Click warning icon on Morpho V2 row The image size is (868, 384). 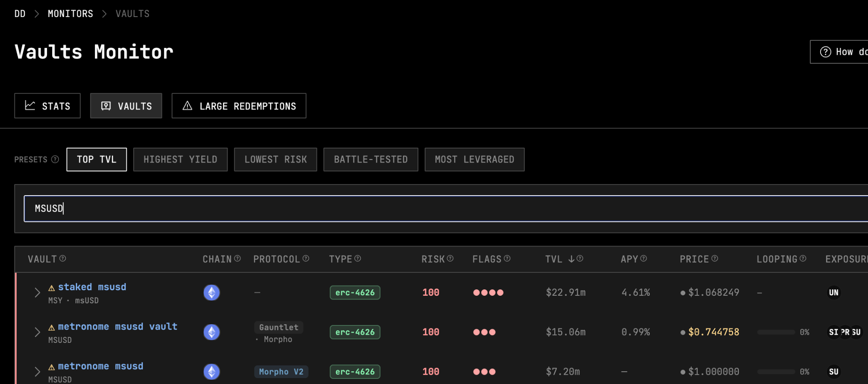pos(52,367)
